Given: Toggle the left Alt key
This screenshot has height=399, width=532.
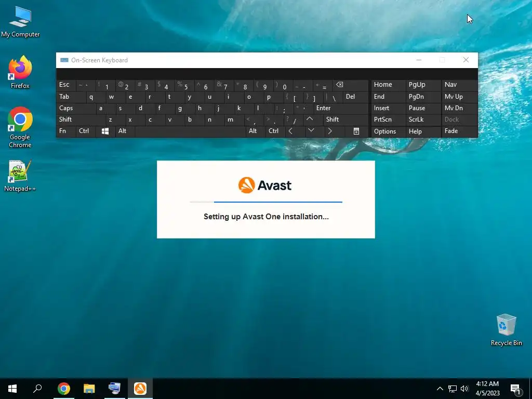Looking at the screenshot, I should (125, 131).
